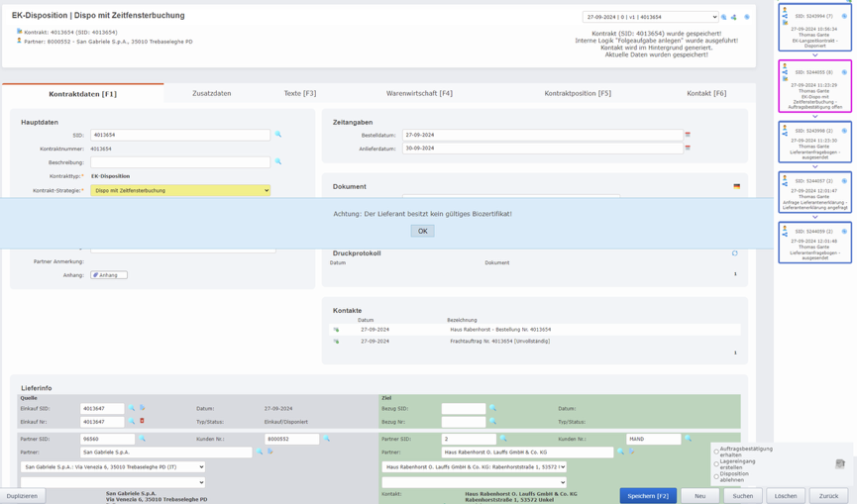Click the German flag language icon
Image resolution: width=857 pixels, height=504 pixels.
(736, 186)
